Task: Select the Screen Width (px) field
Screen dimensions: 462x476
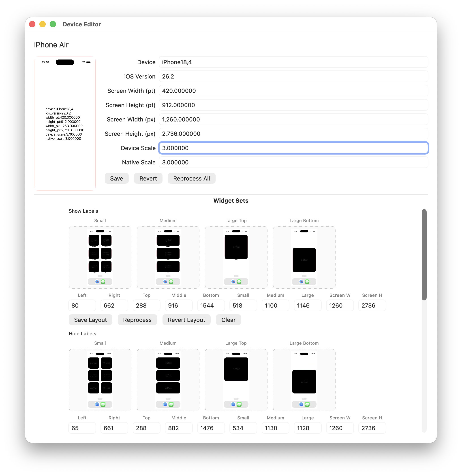Action: [293, 119]
